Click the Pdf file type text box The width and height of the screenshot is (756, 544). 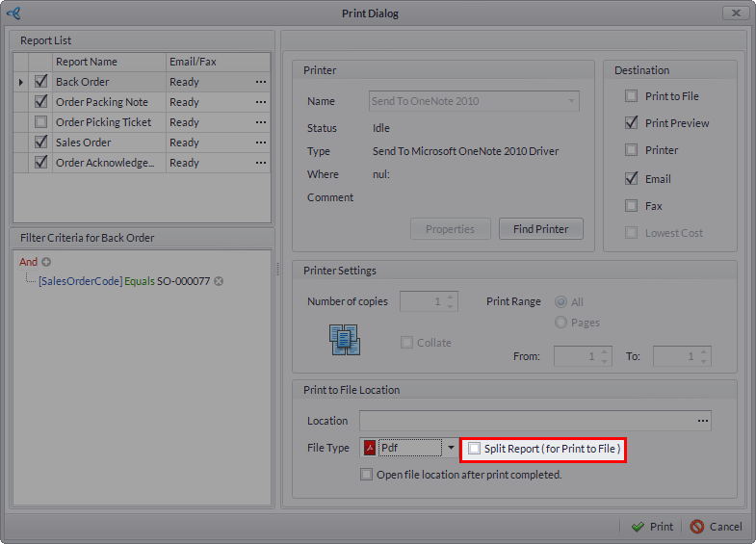(410, 448)
